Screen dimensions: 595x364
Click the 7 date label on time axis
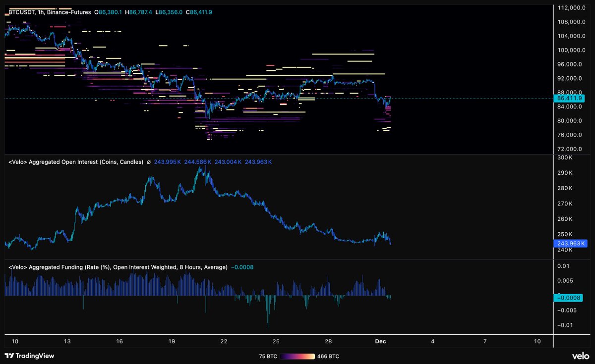tap(485, 341)
